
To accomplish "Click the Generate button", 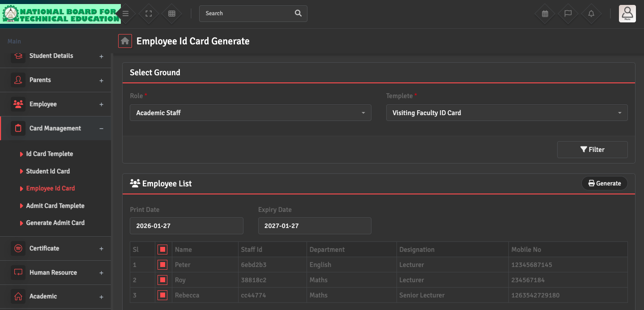I will pos(604,183).
